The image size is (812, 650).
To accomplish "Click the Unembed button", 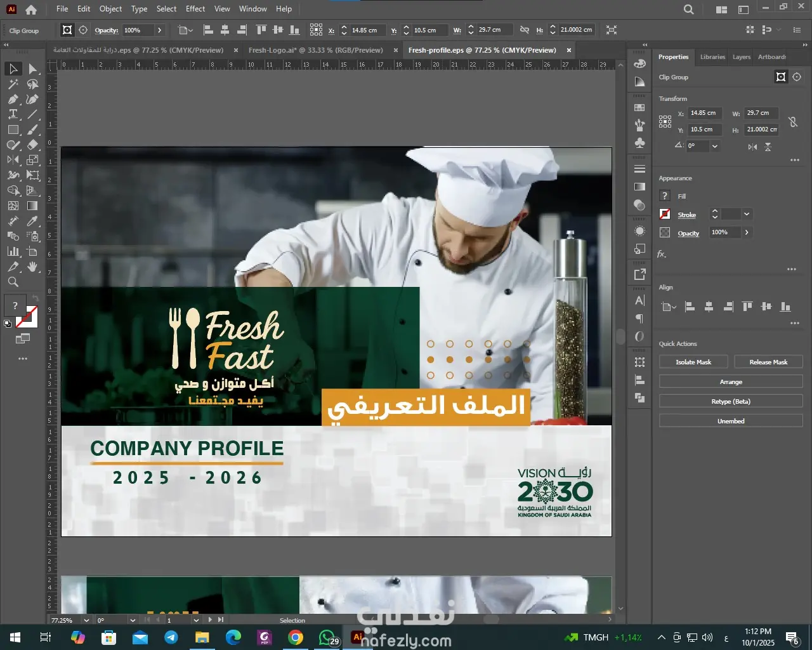I will (731, 421).
